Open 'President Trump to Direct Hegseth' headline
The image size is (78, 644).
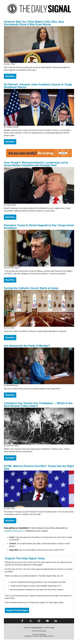[x=39, y=227]
